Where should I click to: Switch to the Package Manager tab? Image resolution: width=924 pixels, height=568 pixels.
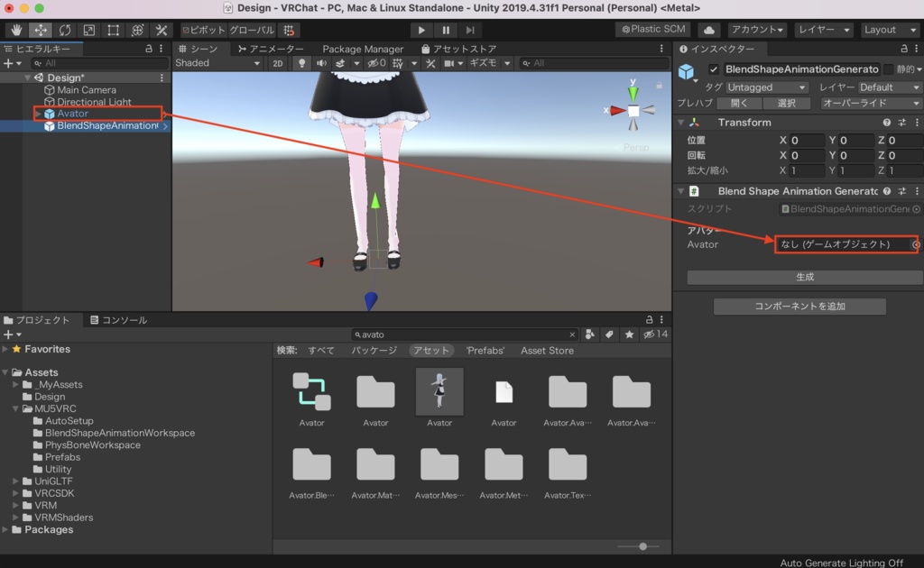click(363, 49)
